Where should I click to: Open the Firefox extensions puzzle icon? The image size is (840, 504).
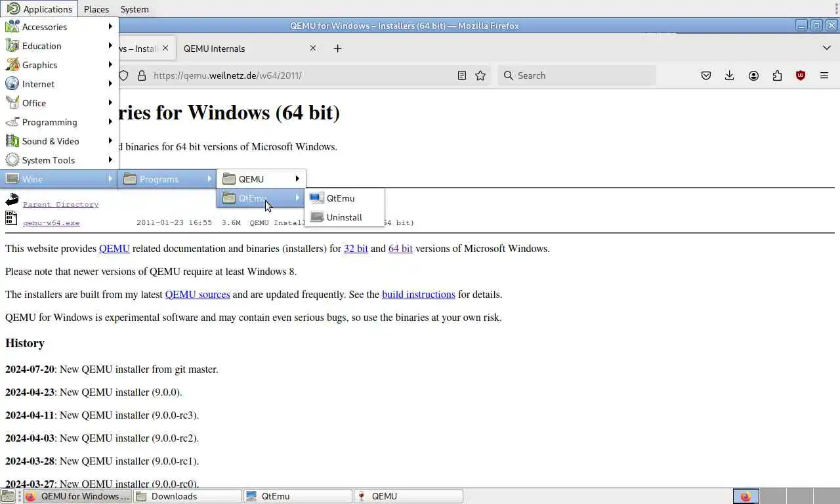click(x=777, y=75)
